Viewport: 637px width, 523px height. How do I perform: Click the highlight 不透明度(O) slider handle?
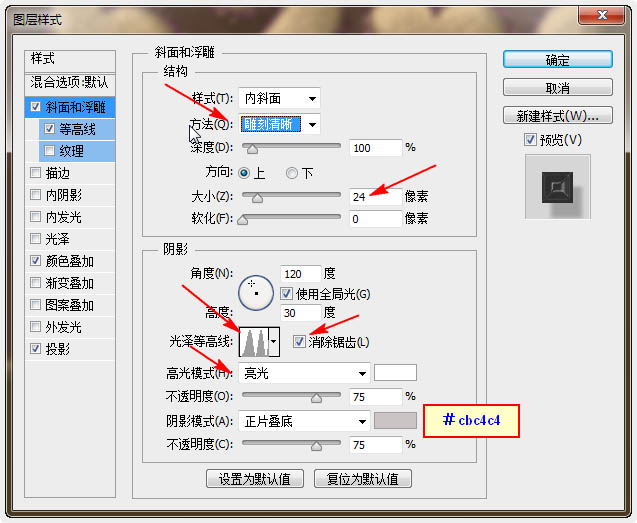coord(316,398)
